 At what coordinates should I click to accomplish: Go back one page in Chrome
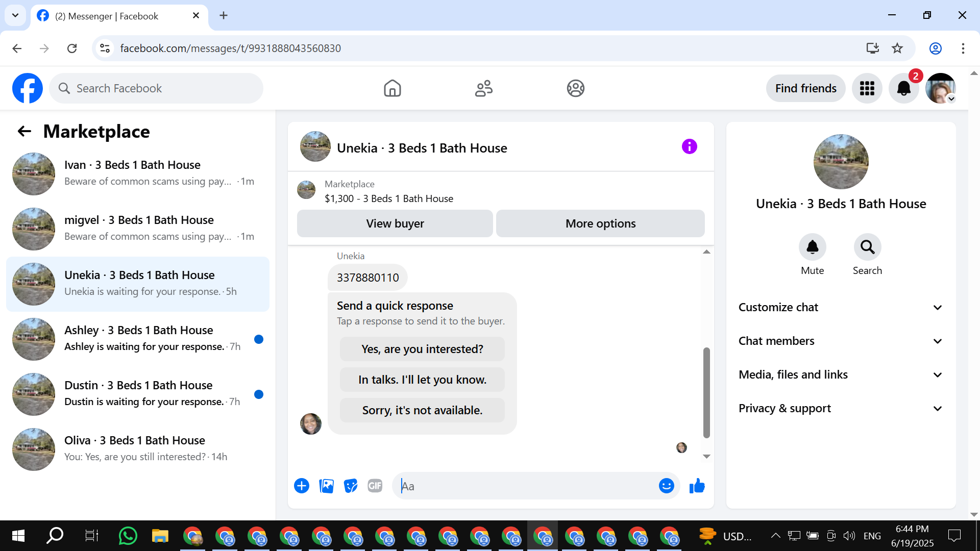click(x=17, y=48)
